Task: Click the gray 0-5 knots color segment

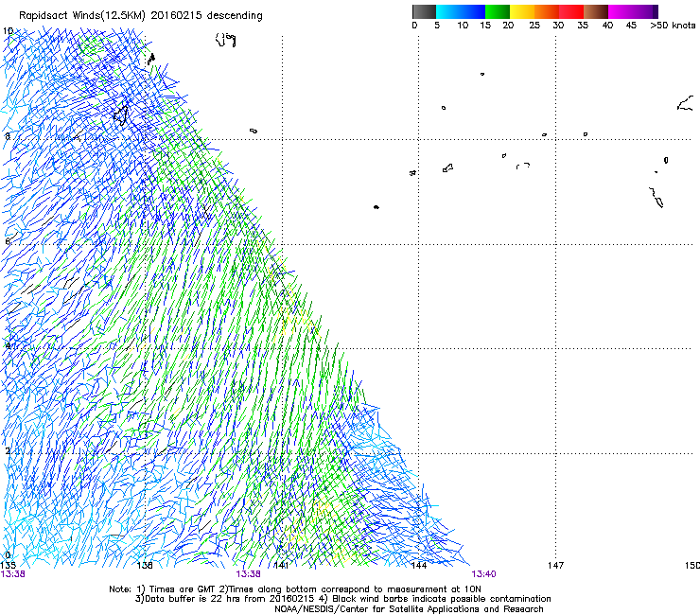Action: coord(424,11)
